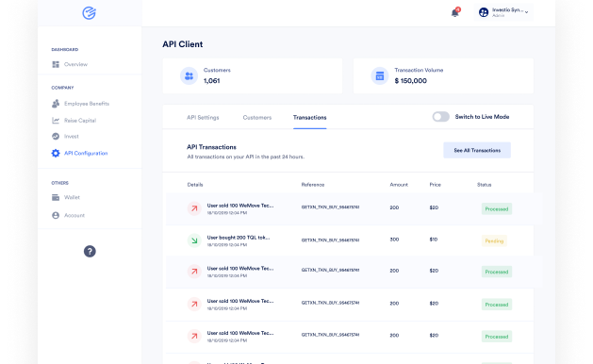The width and height of the screenshot is (593, 364).
Task: Expand the Investio Syn account dropdown chevron
Action: (x=526, y=12)
